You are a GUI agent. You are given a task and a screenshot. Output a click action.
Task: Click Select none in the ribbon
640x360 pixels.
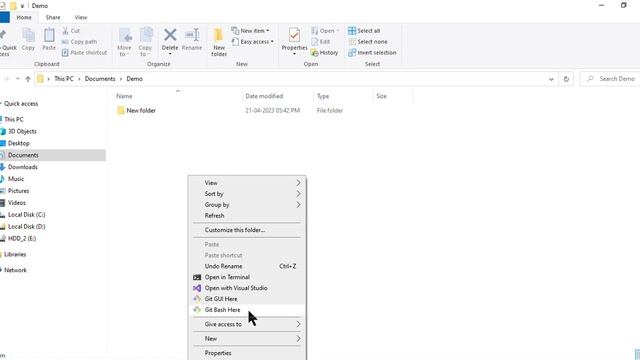click(x=368, y=42)
